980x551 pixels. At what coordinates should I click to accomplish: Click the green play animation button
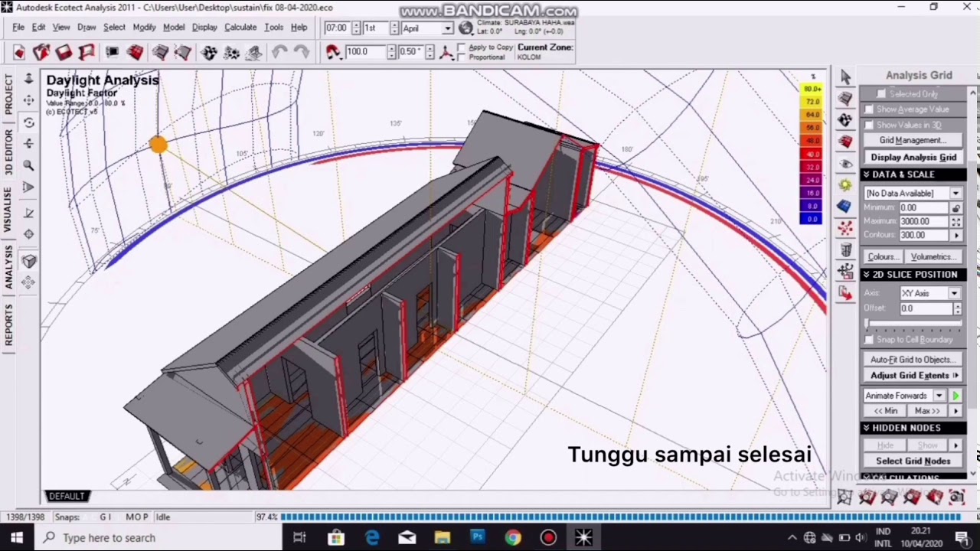click(955, 396)
